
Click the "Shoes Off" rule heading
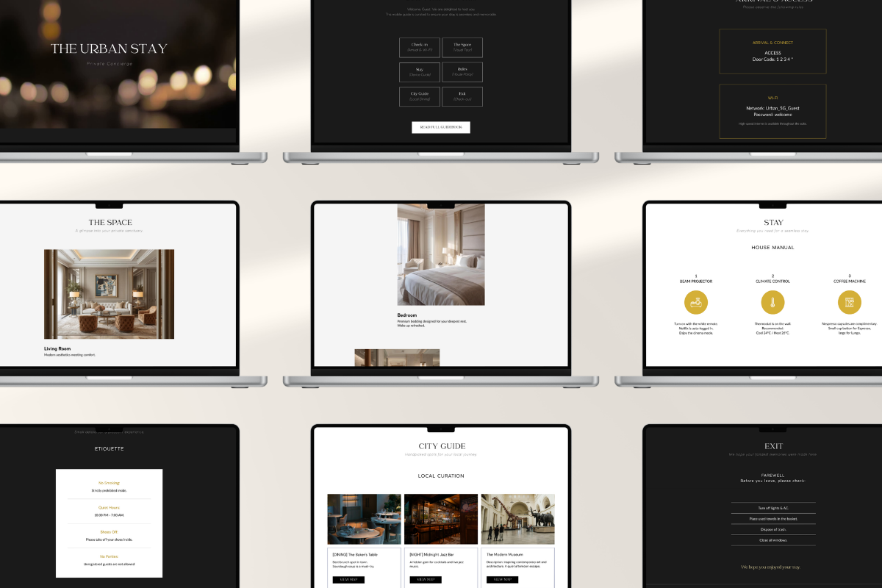[x=110, y=532]
